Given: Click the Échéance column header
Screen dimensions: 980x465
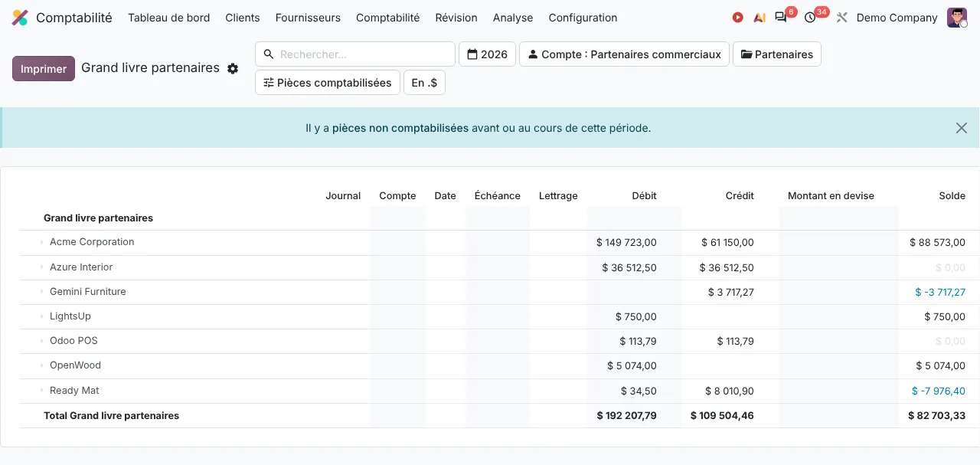Looking at the screenshot, I should 498,196.
